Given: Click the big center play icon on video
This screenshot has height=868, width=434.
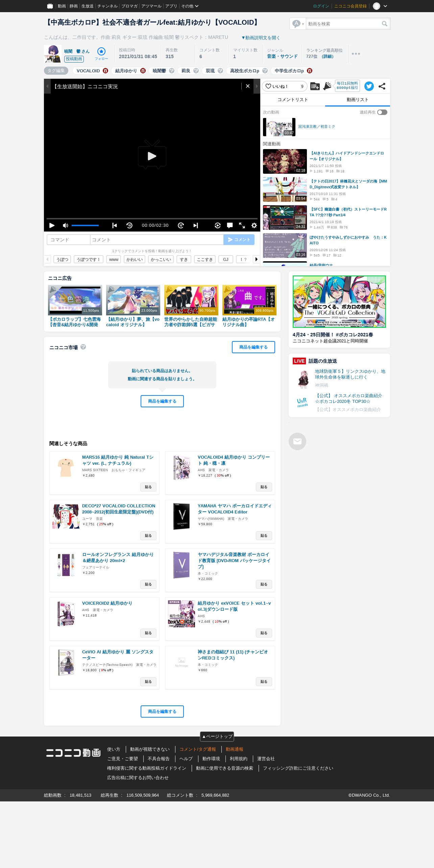Looking at the screenshot, I should 152,155.
